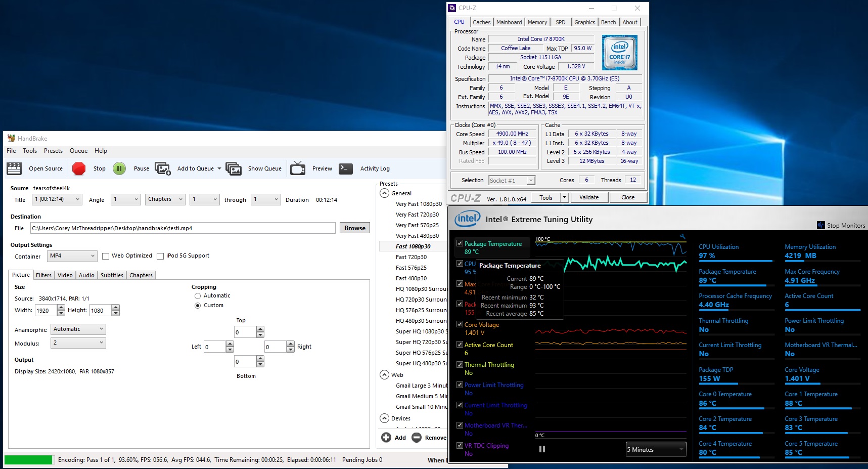Open the Angle dropdown
868x469 pixels.
(126, 199)
